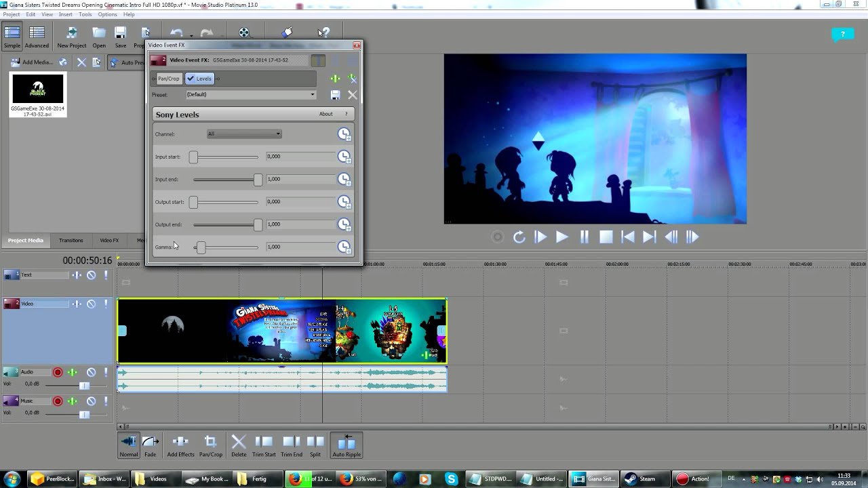Open the Insert menu
This screenshot has width=868, height=488.
[x=66, y=14]
